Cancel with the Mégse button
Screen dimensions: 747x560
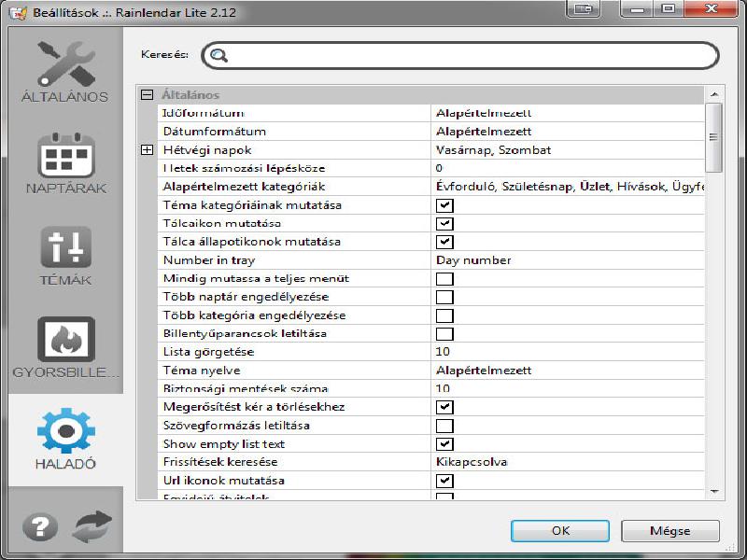point(669,530)
